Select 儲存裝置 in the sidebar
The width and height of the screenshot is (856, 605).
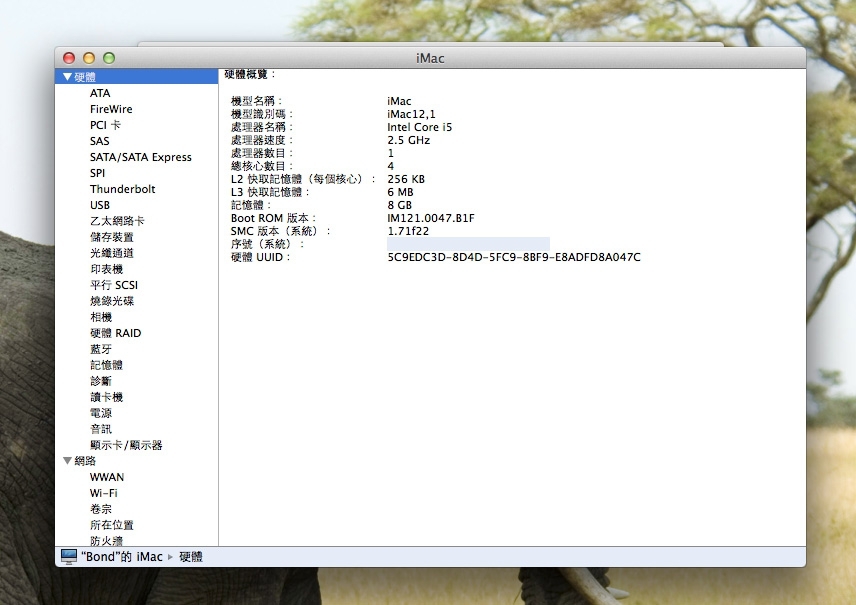(x=111, y=237)
